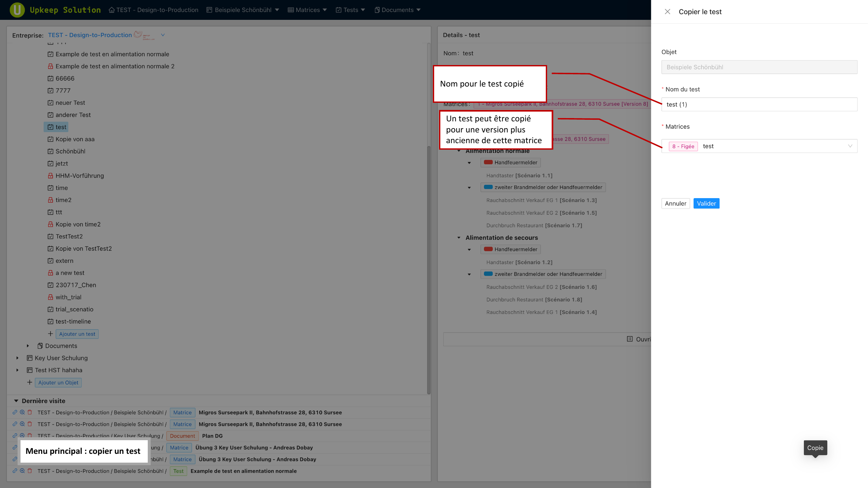Delete the first Dernière visite entry via trash icon
Screen dimensions: 868x488
click(x=30, y=412)
